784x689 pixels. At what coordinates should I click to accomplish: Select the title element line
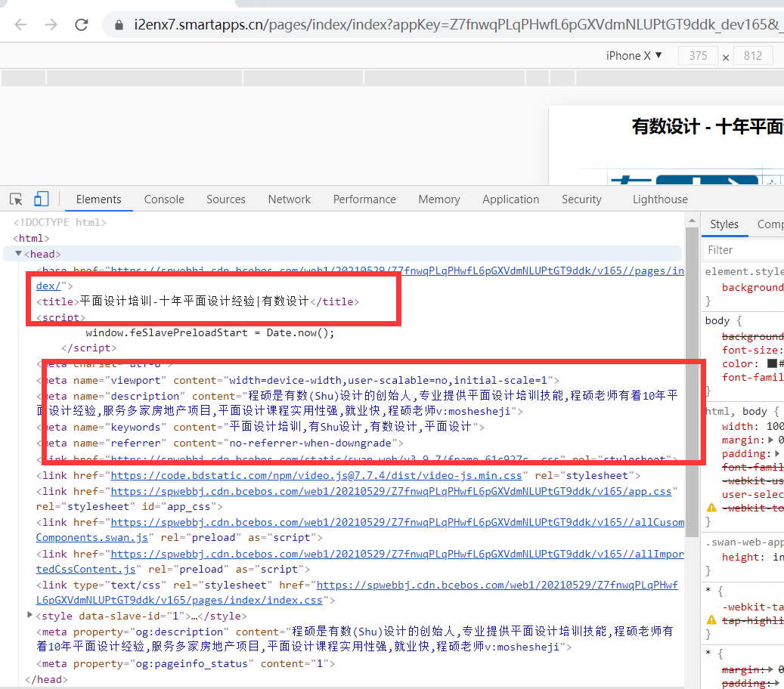tap(197, 301)
